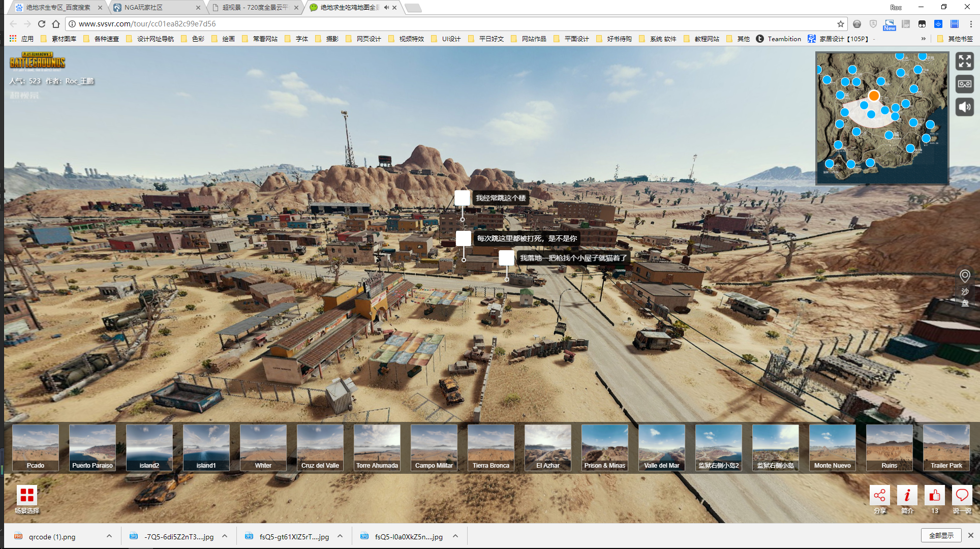Open downloaded file qrcode (1).png
The image size is (980, 549).
(52, 536)
